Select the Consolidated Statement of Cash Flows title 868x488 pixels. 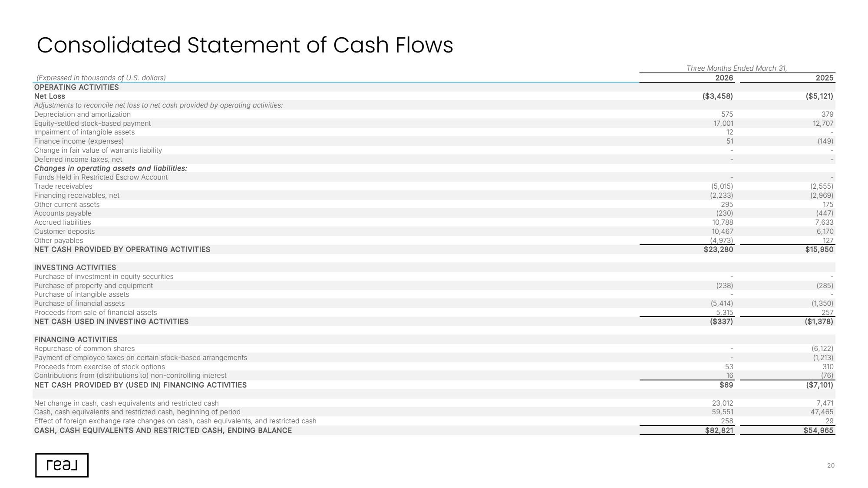coord(245,46)
